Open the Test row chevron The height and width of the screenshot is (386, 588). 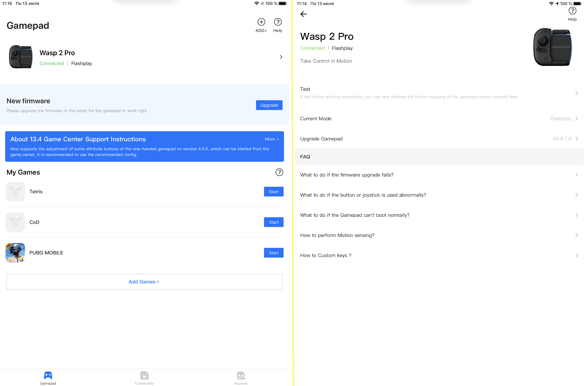577,93
